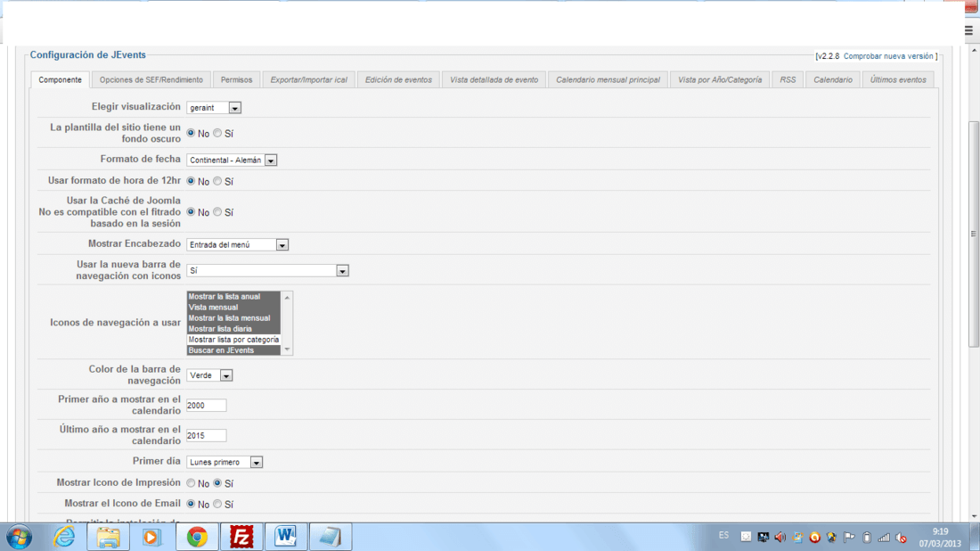Select No for email icon display

[191, 504]
